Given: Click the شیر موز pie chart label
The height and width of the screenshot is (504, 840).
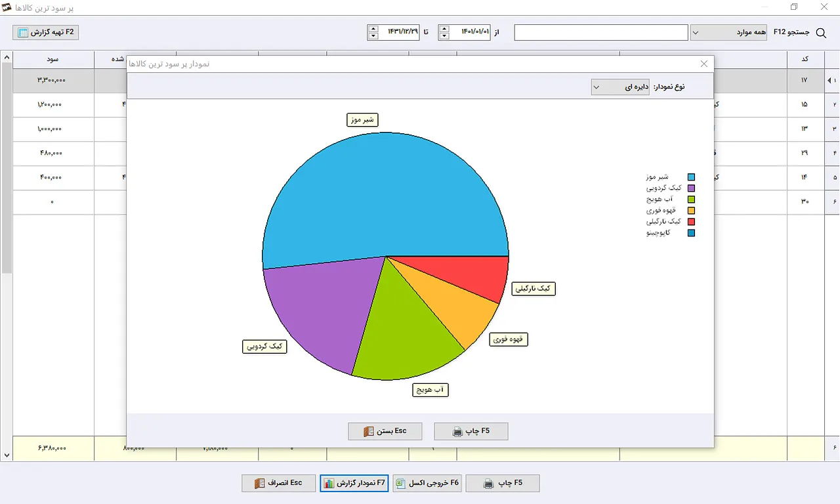Looking at the screenshot, I should [362, 119].
